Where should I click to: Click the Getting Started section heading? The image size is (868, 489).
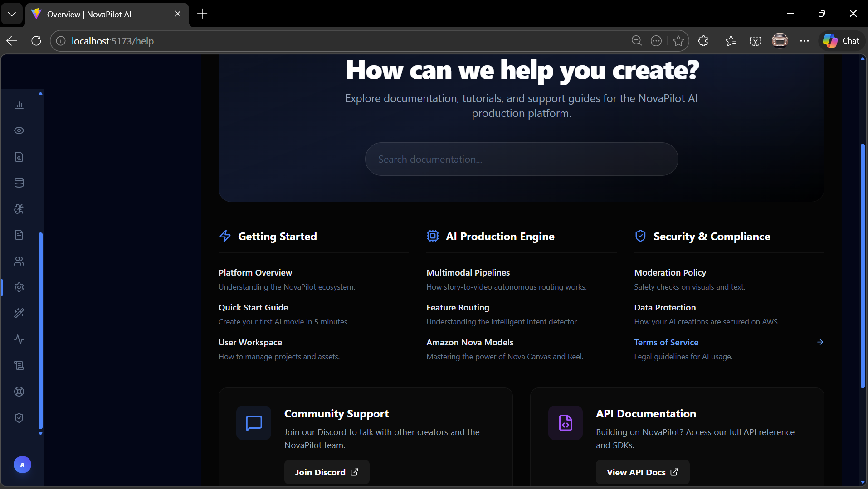click(278, 236)
